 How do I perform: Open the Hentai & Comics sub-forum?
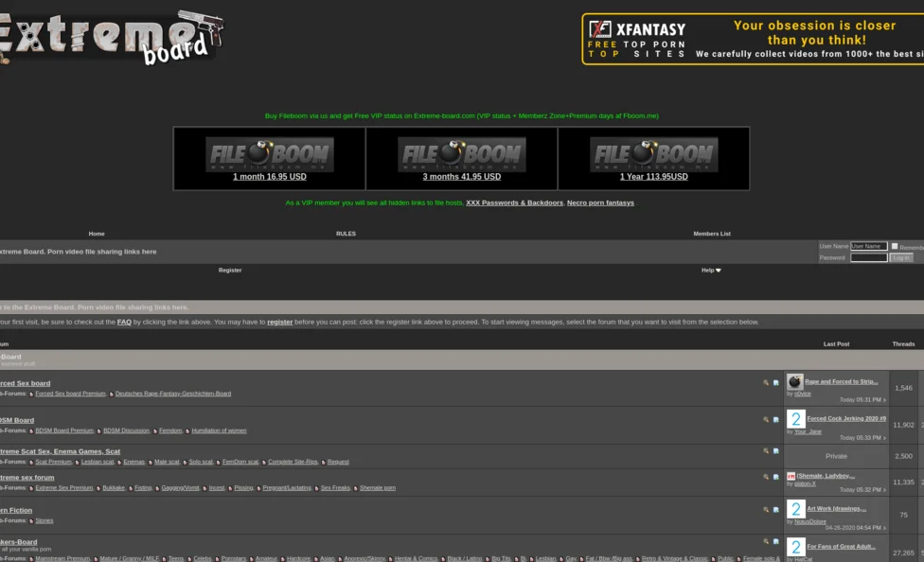click(416, 558)
